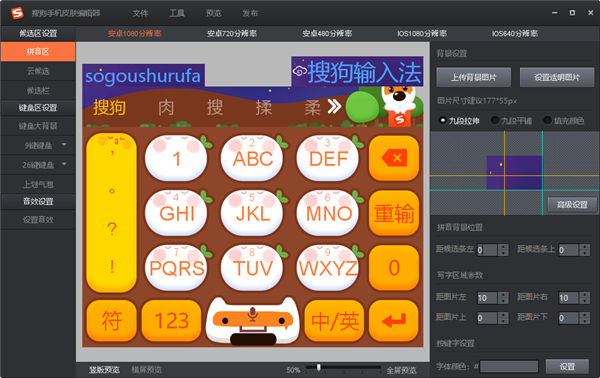Screen dimensions: 600x378
Task: Switch to 横屏预览 landscape preview
Action: (x=147, y=370)
